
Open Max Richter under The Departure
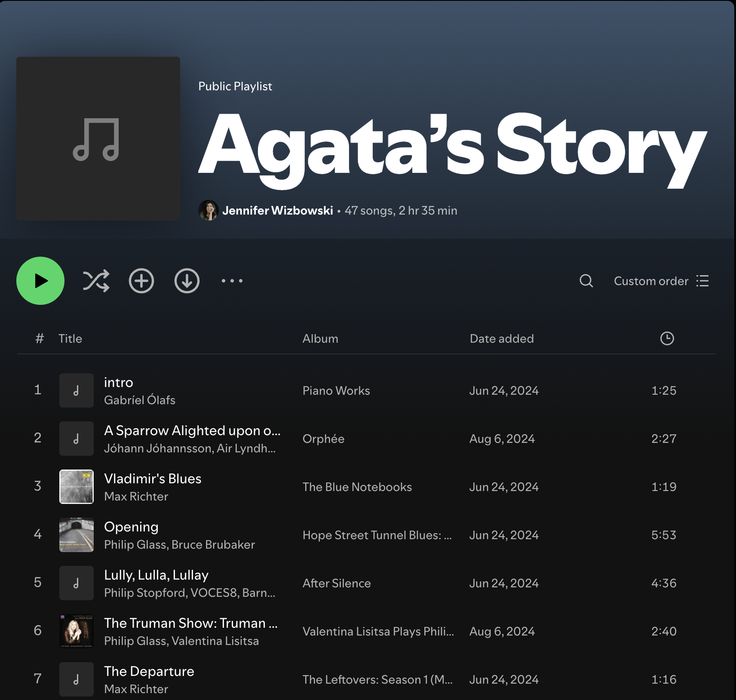click(136, 689)
